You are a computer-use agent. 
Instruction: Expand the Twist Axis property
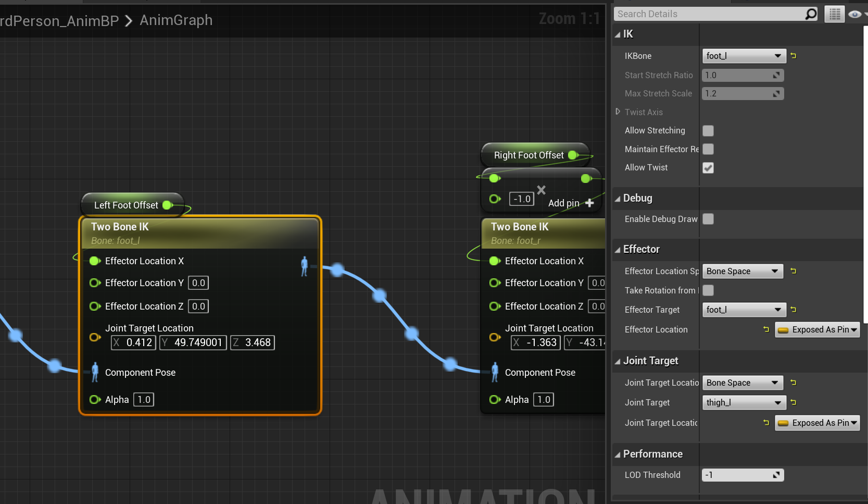point(618,112)
